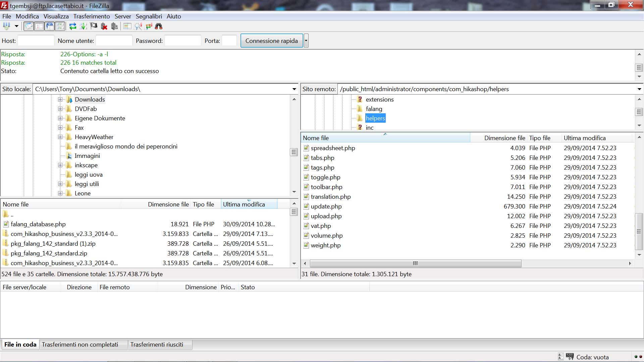
Task: Expand the Fax folder node
Action: coord(60,128)
